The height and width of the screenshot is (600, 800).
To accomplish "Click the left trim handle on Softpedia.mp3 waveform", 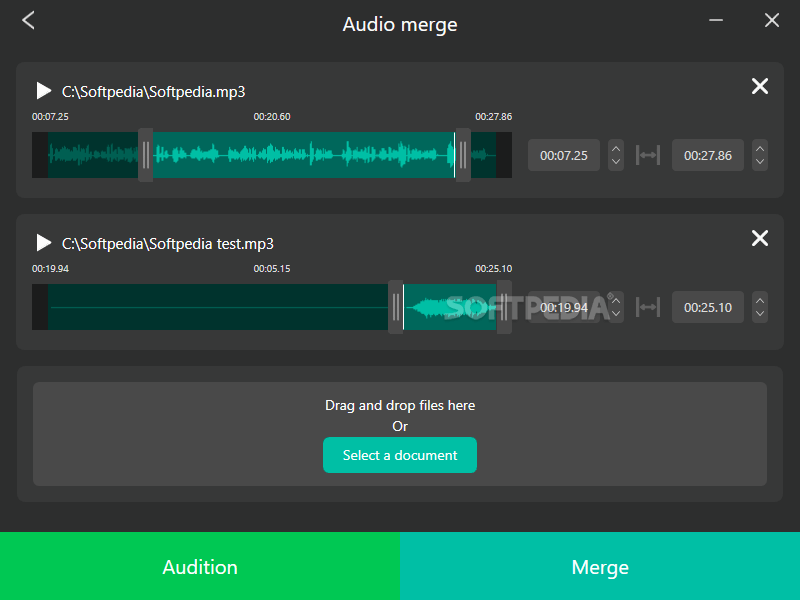I will [x=145, y=155].
